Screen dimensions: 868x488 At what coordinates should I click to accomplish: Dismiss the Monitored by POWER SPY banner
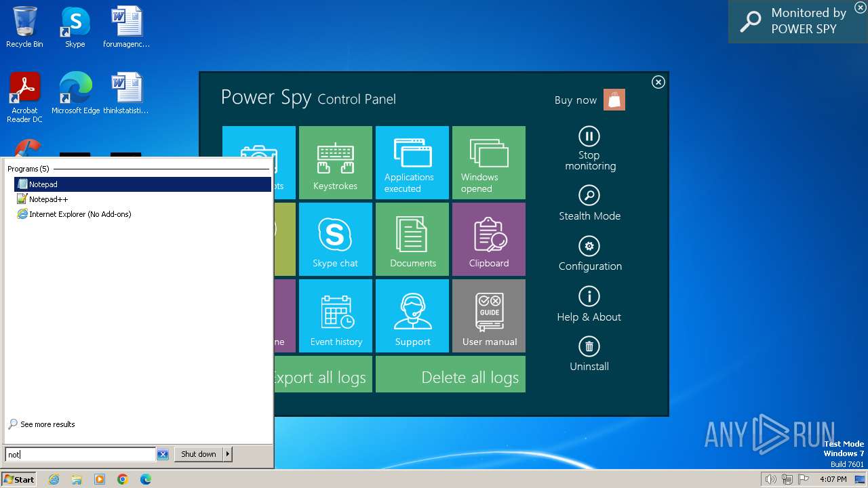point(860,7)
